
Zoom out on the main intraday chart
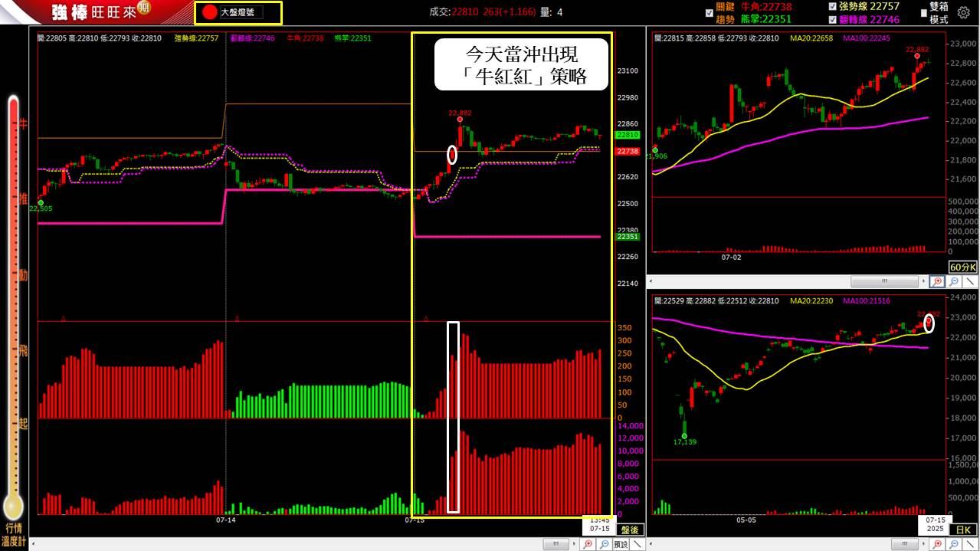point(604,544)
